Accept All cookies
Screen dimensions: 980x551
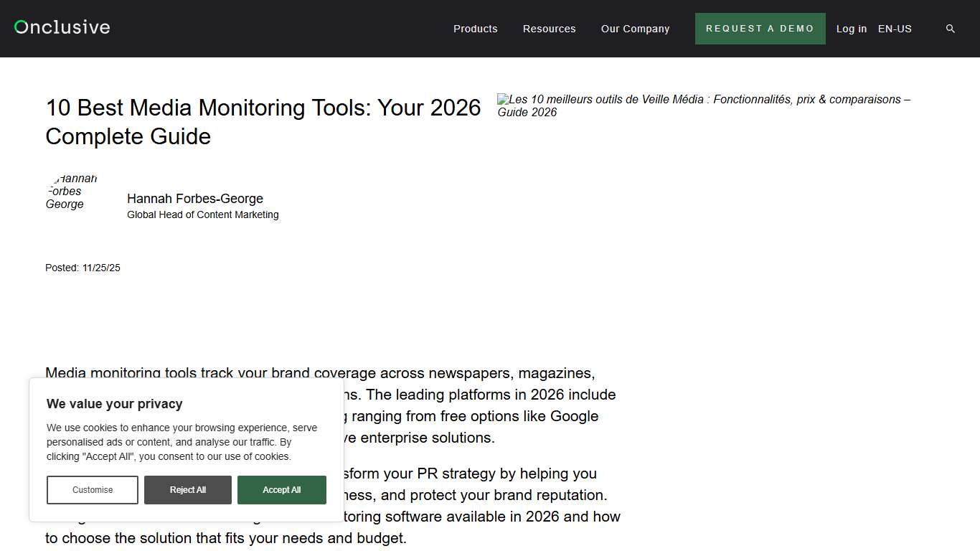coord(281,489)
